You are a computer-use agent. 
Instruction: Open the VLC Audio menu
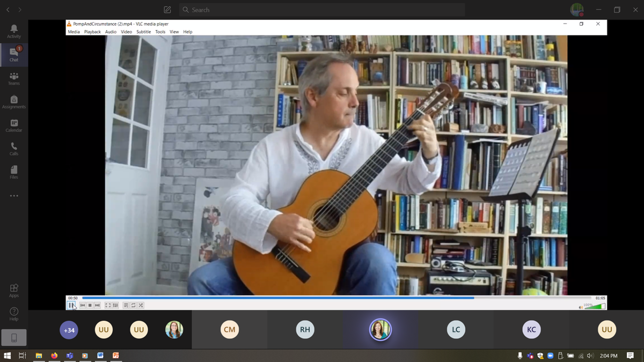pyautogui.click(x=111, y=32)
